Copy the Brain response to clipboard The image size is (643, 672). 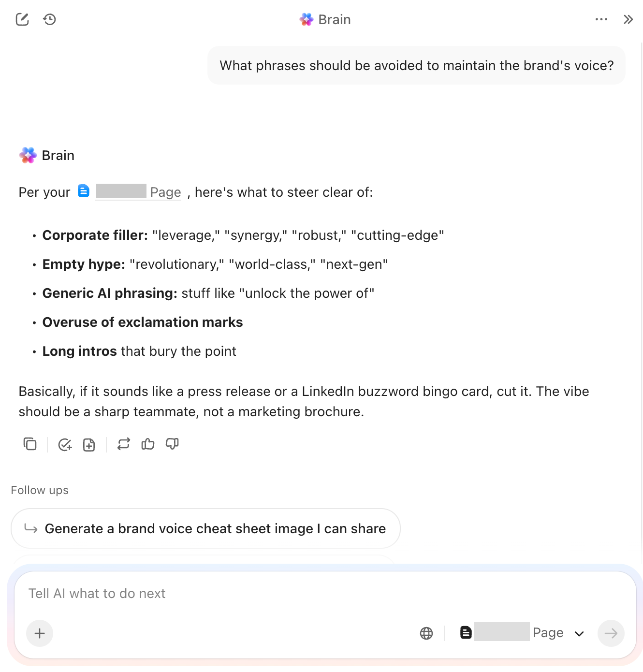pyautogui.click(x=30, y=444)
